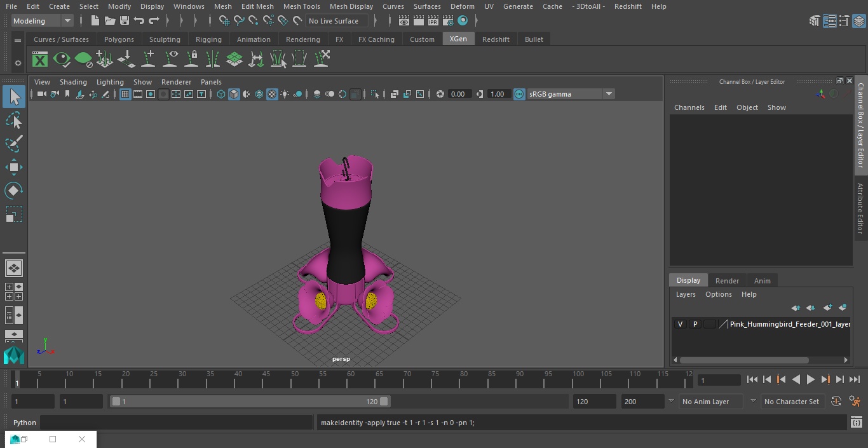Click the Redo arrow icon
Viewport: 868px width, 448px height.
[154, 21]
